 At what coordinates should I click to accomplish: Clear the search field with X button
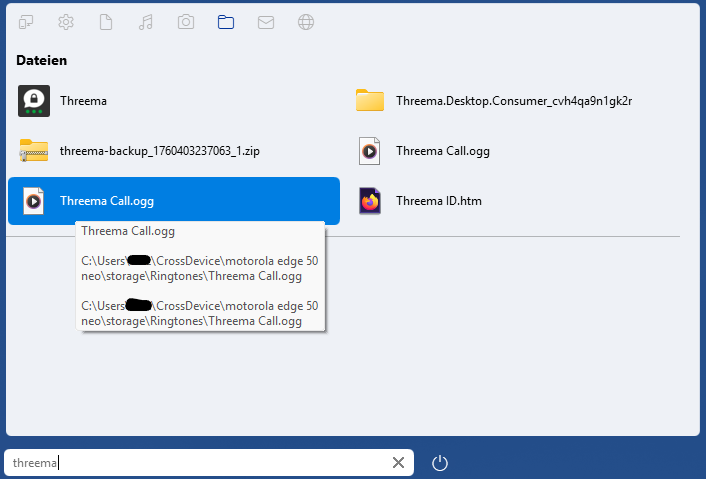click(398, 462)
